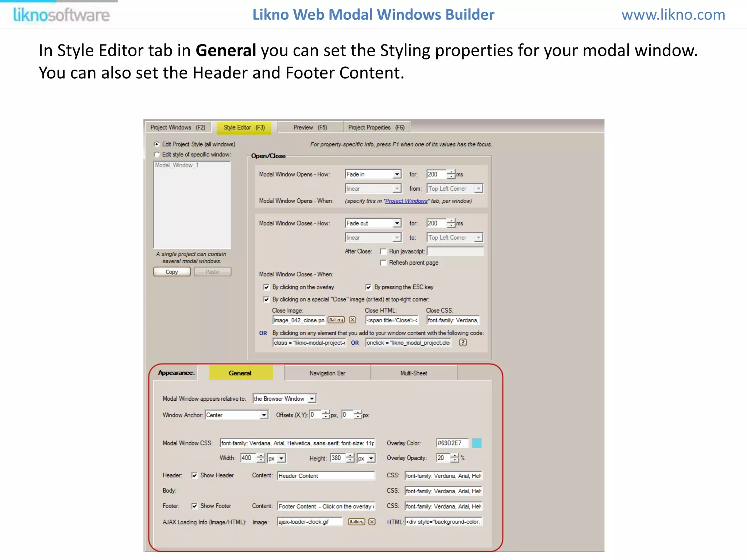Enable Refresh parent page option

383,263
